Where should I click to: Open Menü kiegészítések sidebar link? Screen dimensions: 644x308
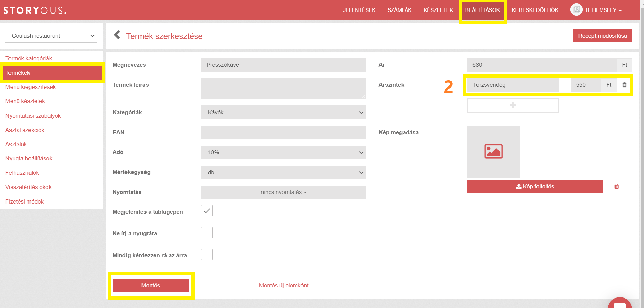point(31,87)
